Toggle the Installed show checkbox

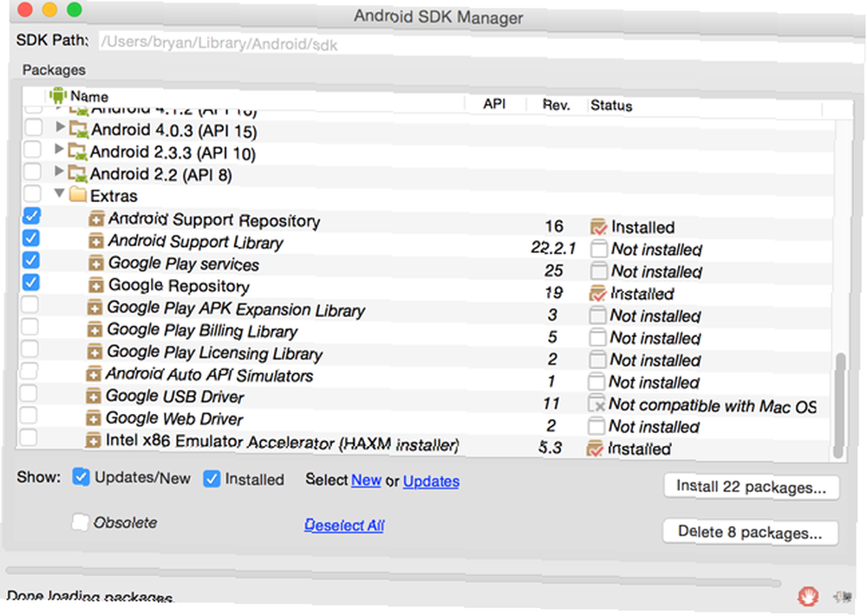(212, 478)
